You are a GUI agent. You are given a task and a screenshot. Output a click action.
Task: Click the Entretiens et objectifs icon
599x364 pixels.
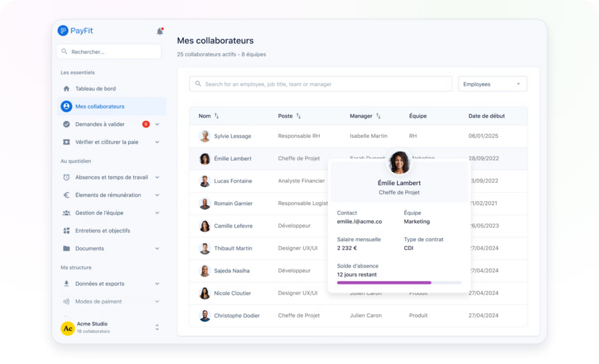pyautogui.click(x=66, y=230)
